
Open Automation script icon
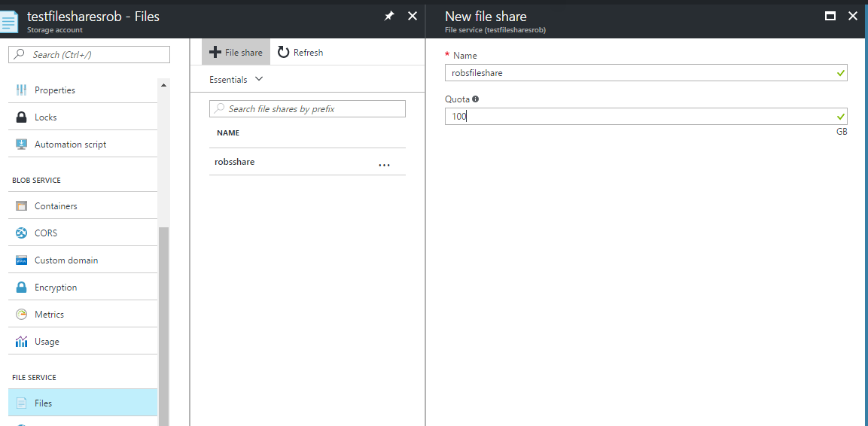coord(22,145)
